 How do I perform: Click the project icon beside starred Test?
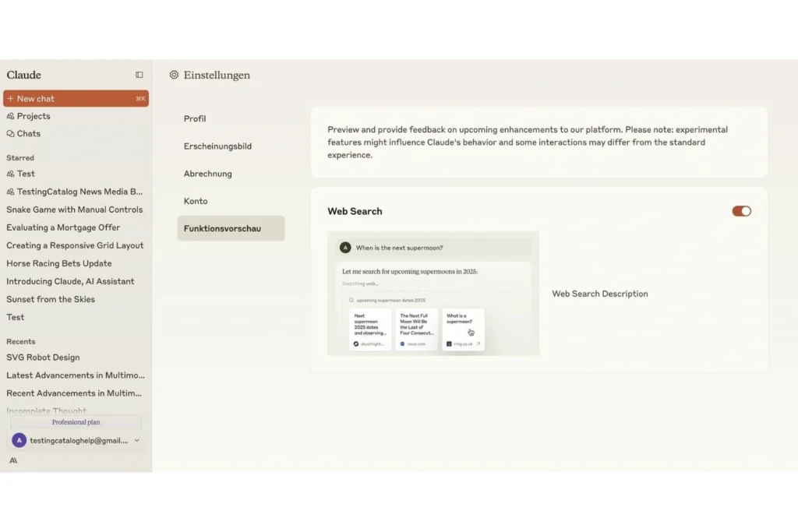(x=10, y=174)
